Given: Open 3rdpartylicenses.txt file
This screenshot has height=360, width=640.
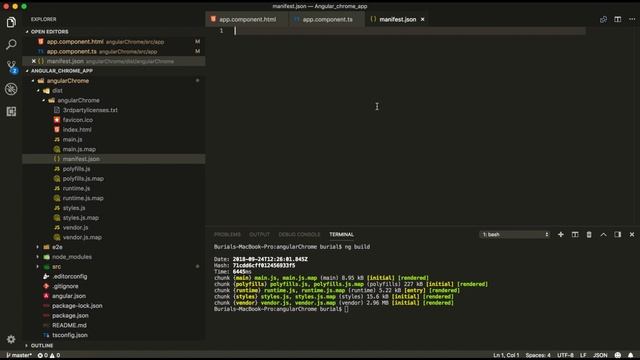Looking at the screenshot, I should click(x=90, y=110).
